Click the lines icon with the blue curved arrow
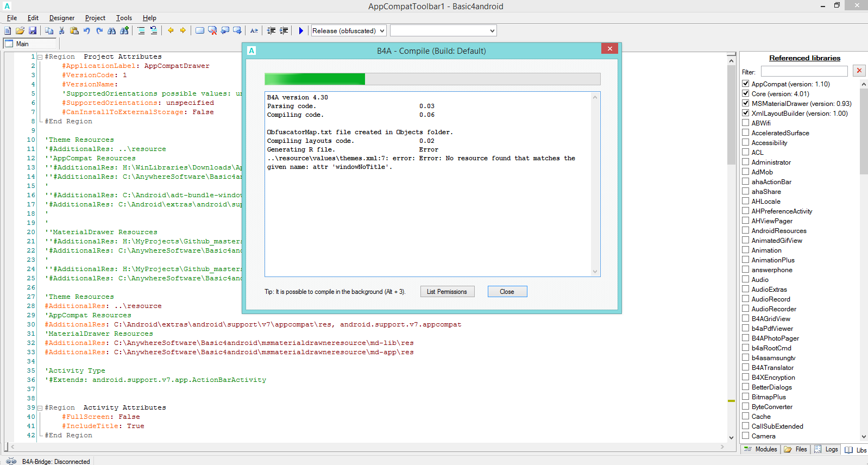 (x=154, y=31)
